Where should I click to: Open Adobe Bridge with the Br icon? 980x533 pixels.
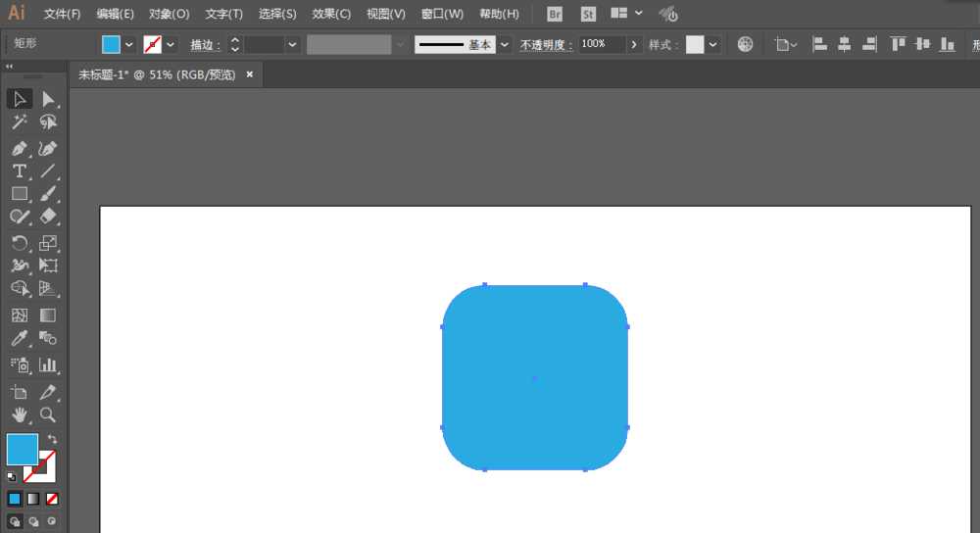555,14
